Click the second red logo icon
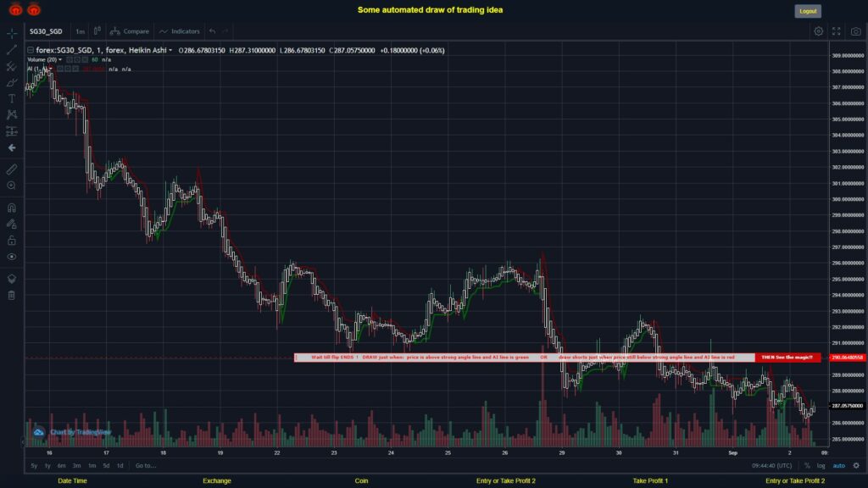Screen dimensions: 868x488 [34, 9]
